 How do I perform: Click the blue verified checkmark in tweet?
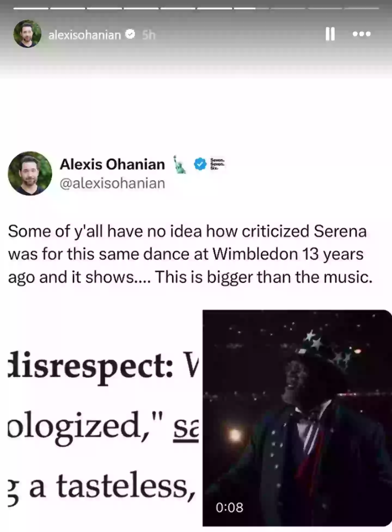click(200, 164)
